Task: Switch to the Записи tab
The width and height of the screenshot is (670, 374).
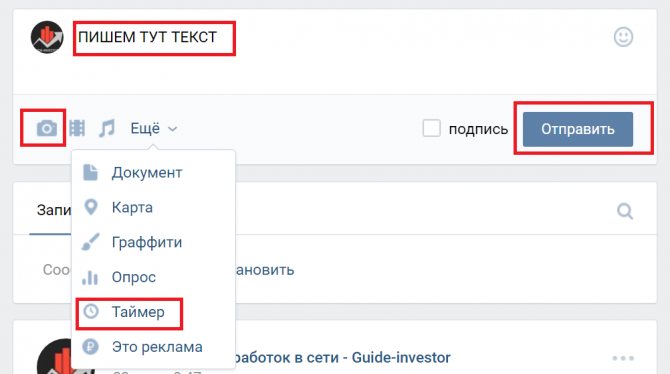Action: point(53,210)
